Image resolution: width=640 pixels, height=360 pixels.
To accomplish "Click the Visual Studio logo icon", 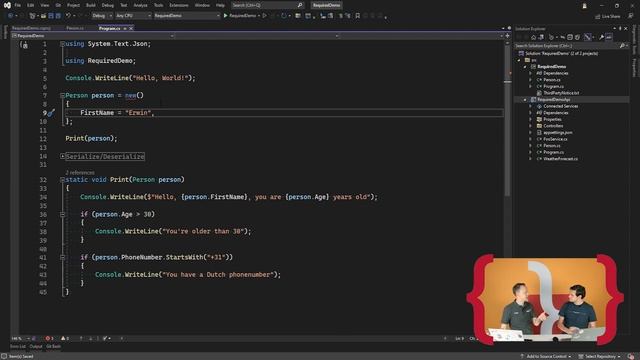I will pyautogui.click(x=7, y=5).
